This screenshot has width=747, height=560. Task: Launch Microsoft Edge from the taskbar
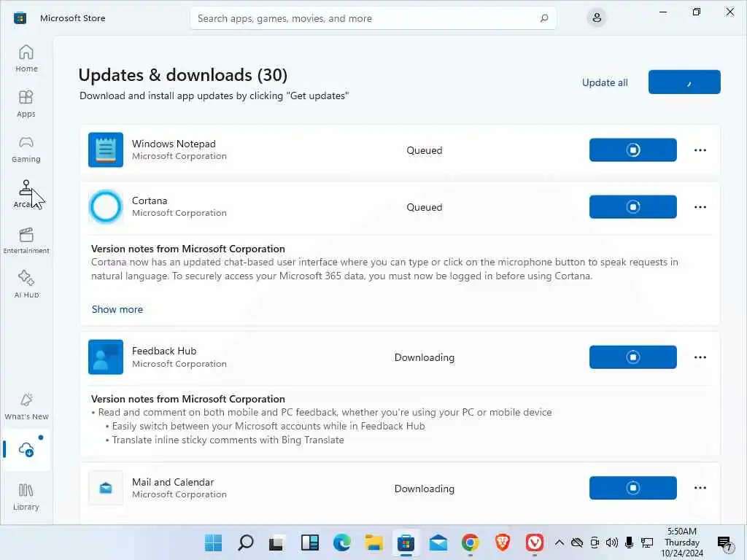point(341,542)
